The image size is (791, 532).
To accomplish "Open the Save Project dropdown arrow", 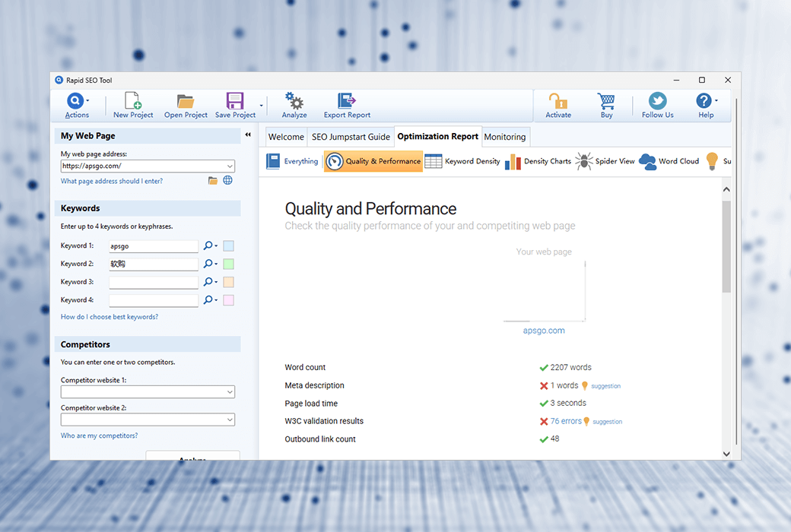I will [262, 106].
